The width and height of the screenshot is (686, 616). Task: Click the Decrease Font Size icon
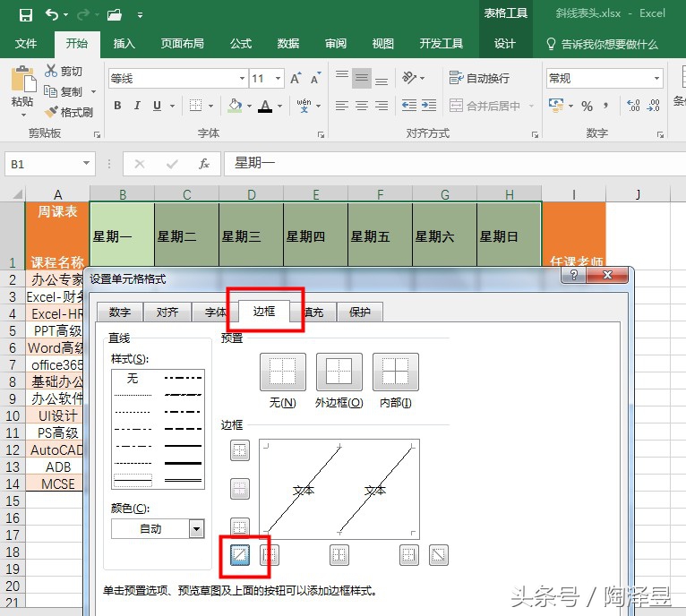315,78
